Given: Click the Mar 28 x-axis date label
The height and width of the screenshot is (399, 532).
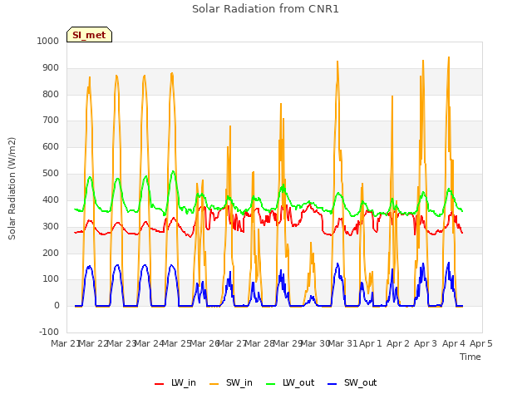Looking at the screenshot, I should [x=259, y=343].
